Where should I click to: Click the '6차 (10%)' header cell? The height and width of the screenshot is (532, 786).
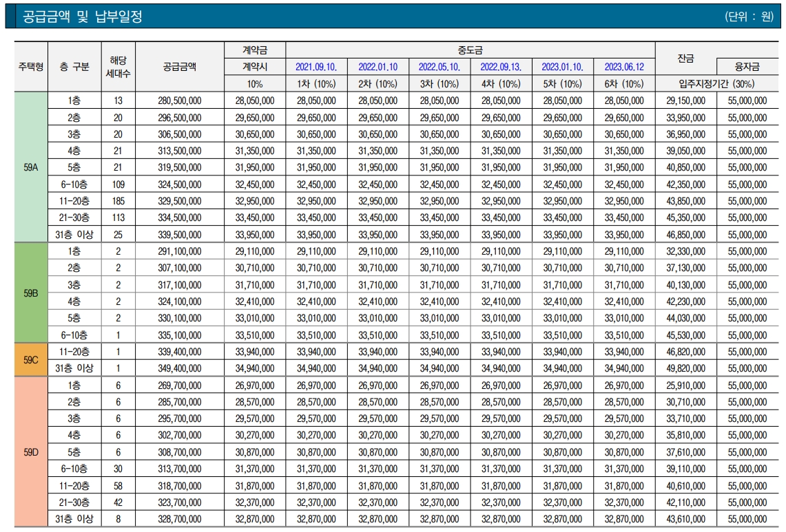[x=624, y=84]
